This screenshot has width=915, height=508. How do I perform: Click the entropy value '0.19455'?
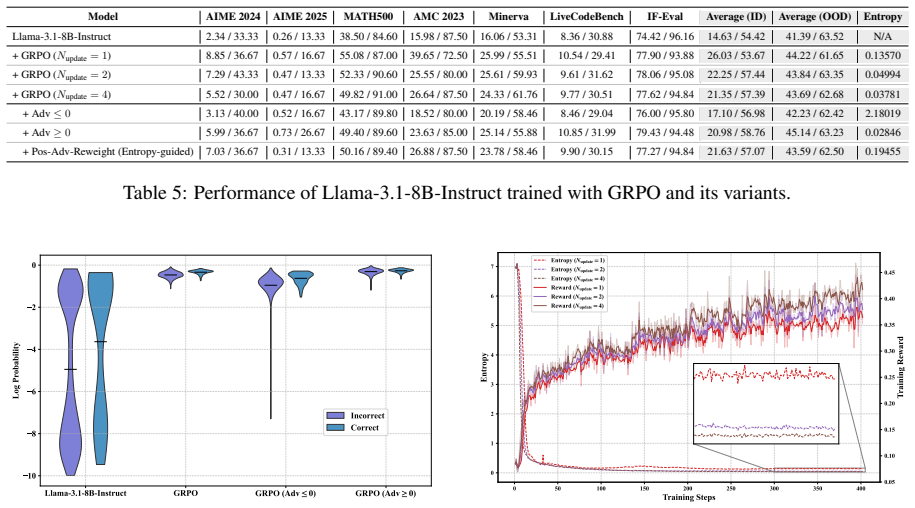click(882, 152)
